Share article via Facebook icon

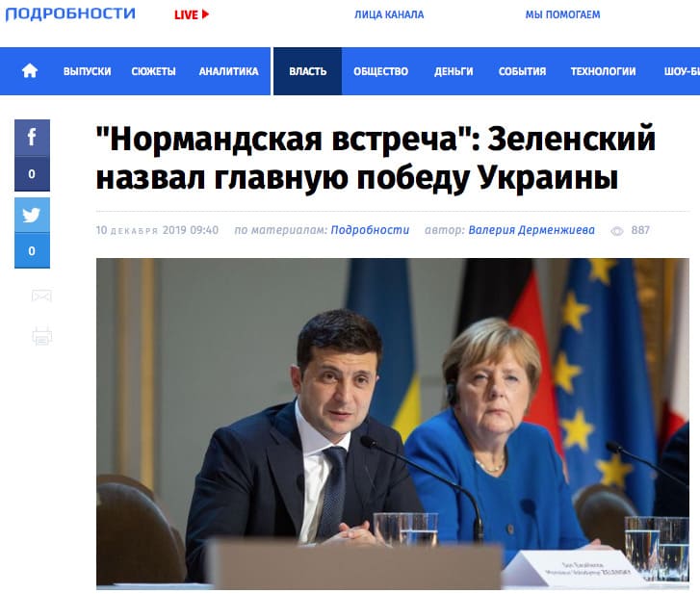(32, 138)
